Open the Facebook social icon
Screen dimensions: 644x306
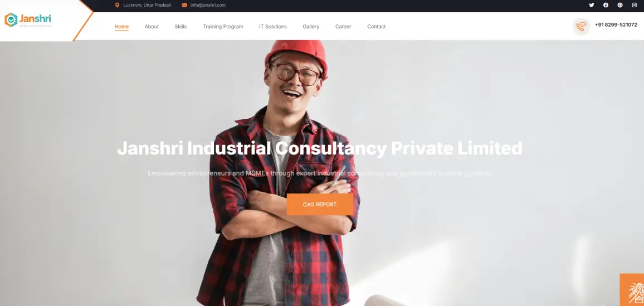606,5
